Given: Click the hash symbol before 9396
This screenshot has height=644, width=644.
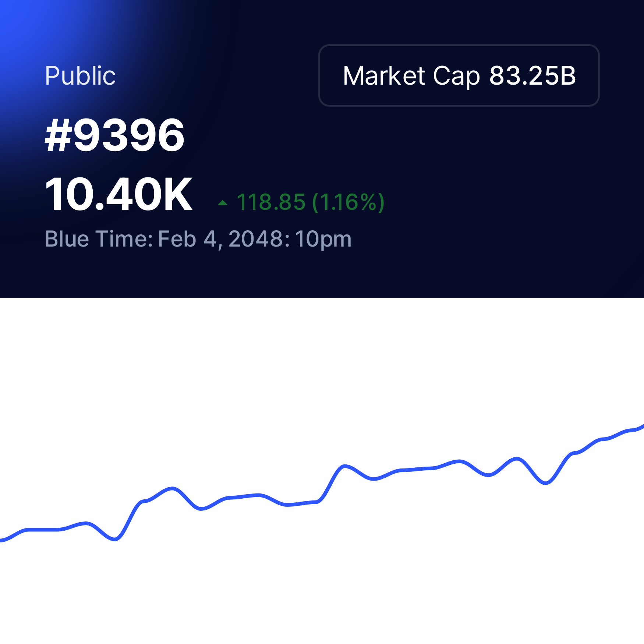Looking at the screenshot, I should [x=58, y=135].
